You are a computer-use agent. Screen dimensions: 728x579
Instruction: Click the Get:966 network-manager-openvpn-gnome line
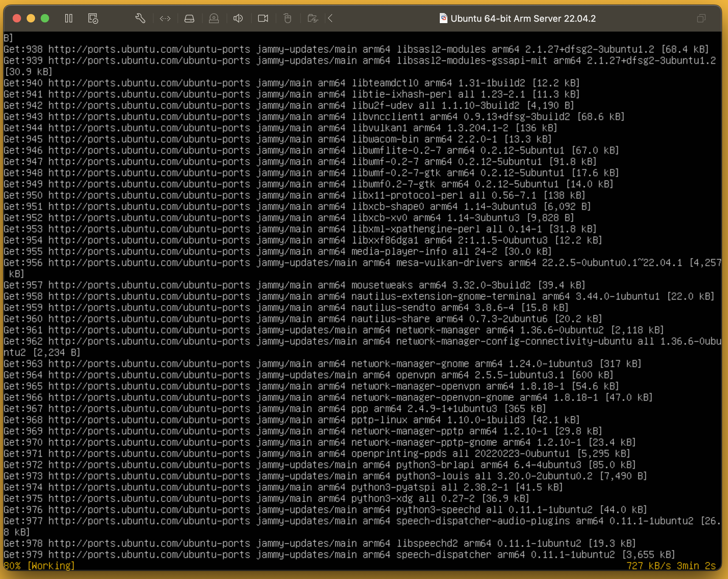pos(328,397)
